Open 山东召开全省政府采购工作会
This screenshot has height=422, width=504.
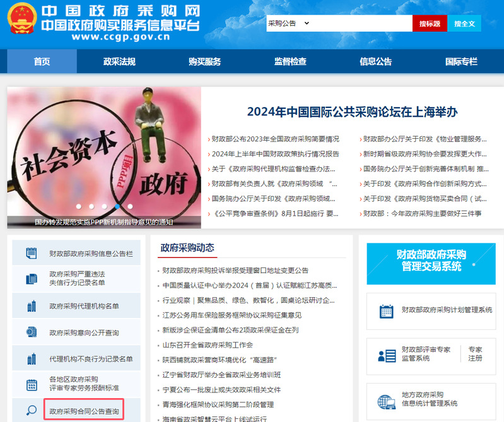[x=208, y=345]
